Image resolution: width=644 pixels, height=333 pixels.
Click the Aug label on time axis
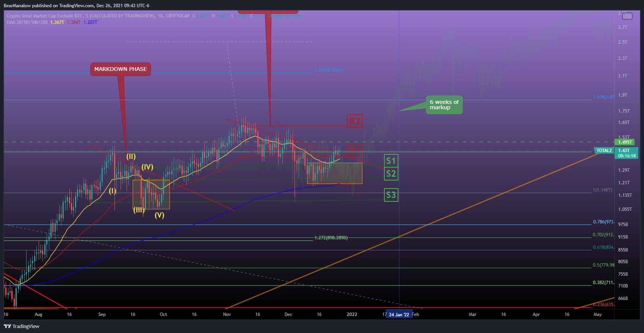pos(38,314)
